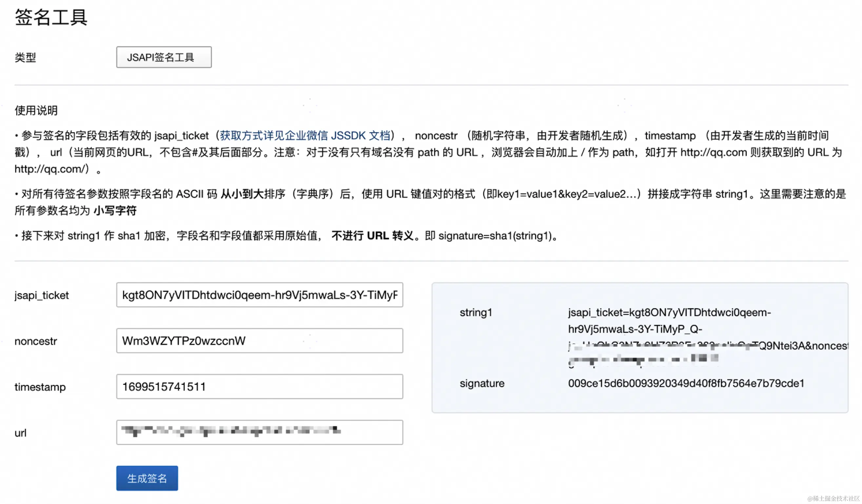This screenshot has height=504, width=862.
Task: Click the 签名工具 page heading
Action: [51, 17]
